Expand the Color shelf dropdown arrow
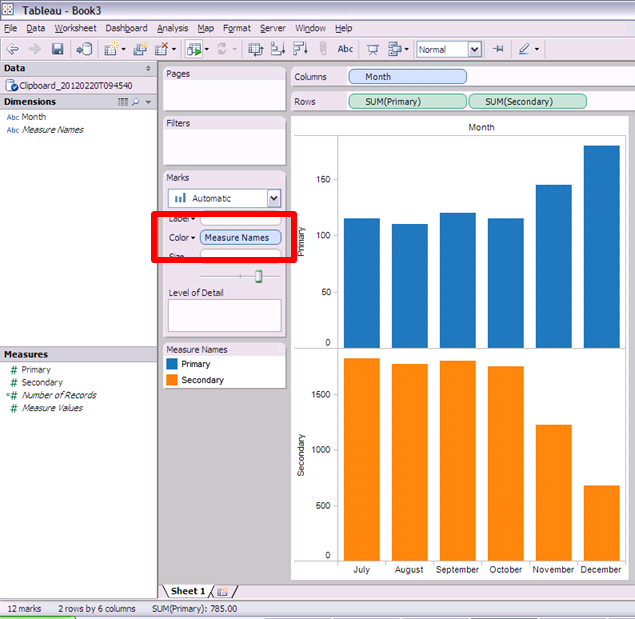 coord(193,238)
